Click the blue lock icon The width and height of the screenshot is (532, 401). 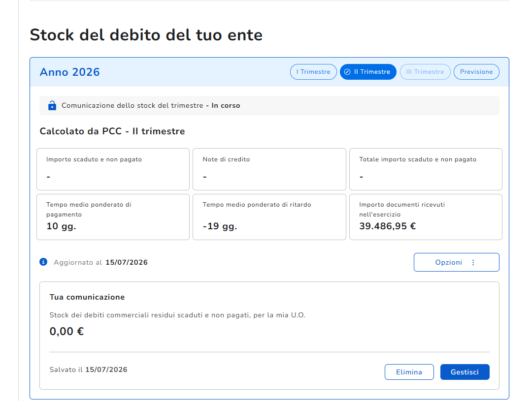click(52, 105)
